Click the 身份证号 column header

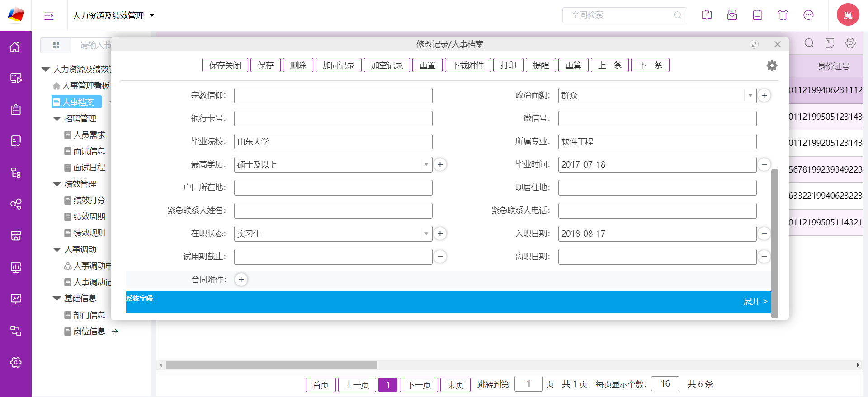point(833,66)
